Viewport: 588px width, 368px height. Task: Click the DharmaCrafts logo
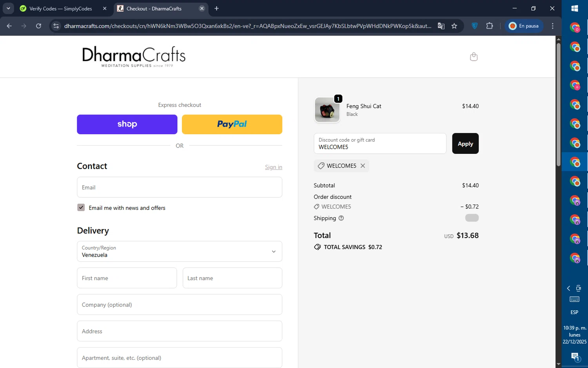click(134, 57)
